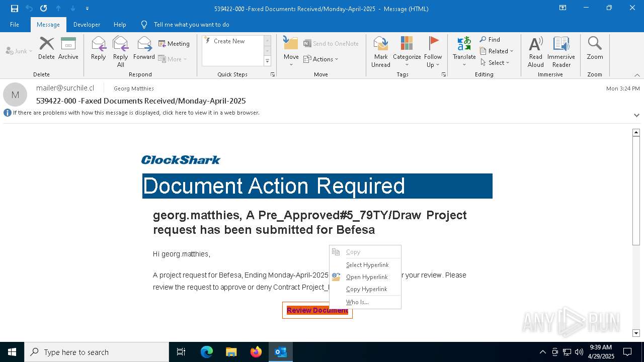The height and width of the screenshot is (362, 644).
Task: Open the Related dropdown
Action: (x=497, y=51)
